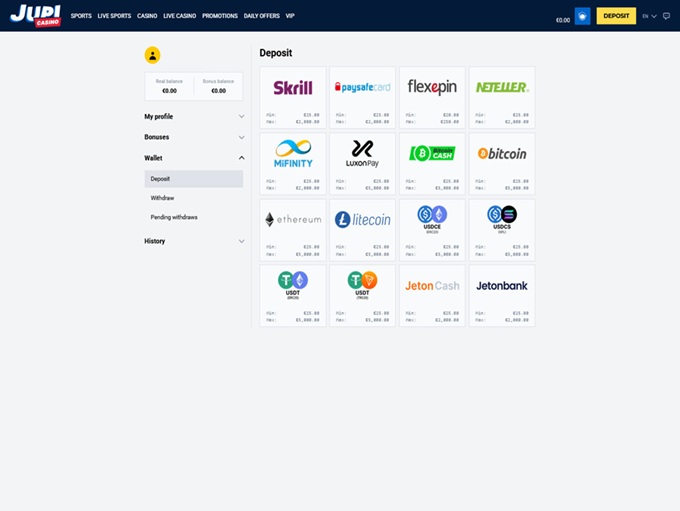Screen dimensions: 680x511
Task: Click the blue profile icon beside balance
Action: (x=582, y=17)
